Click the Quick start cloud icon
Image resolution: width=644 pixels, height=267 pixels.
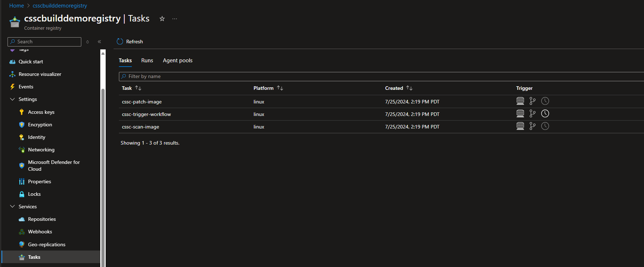click(13, 62)
